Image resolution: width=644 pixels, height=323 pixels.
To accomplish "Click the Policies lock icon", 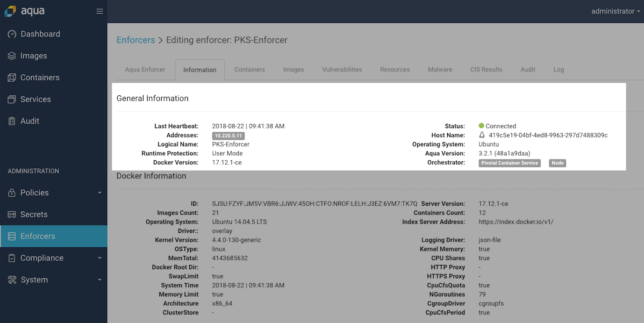I will 12,193.
